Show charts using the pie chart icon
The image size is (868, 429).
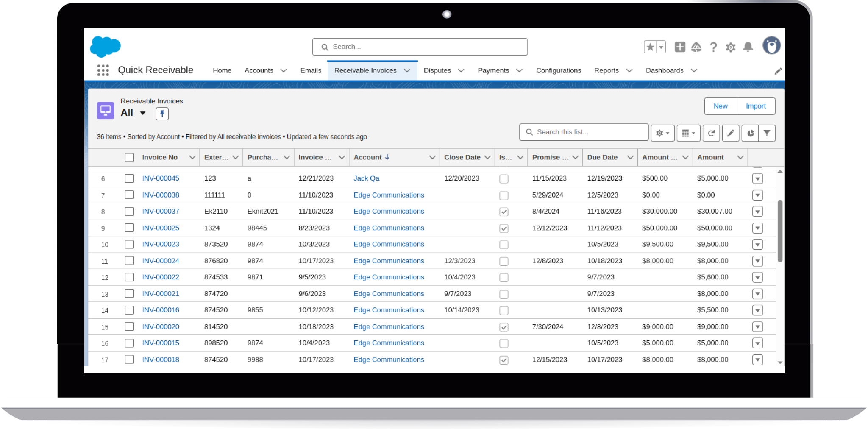(x=750, y=133)
